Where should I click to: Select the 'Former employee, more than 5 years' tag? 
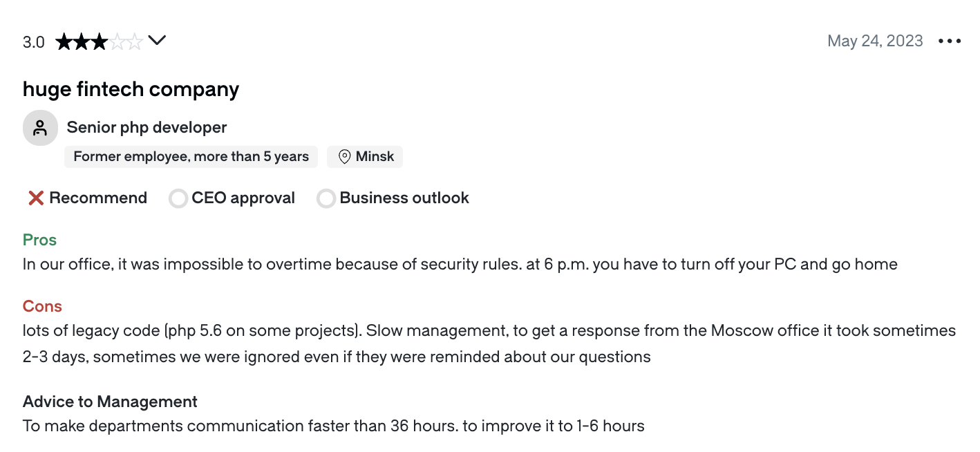[x=191, y=157]
